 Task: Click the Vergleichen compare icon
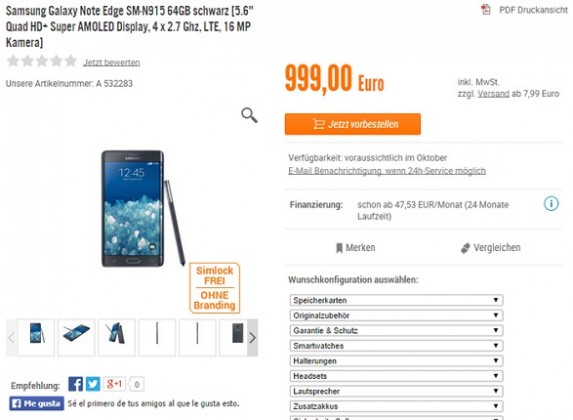(x=465, y=248)
